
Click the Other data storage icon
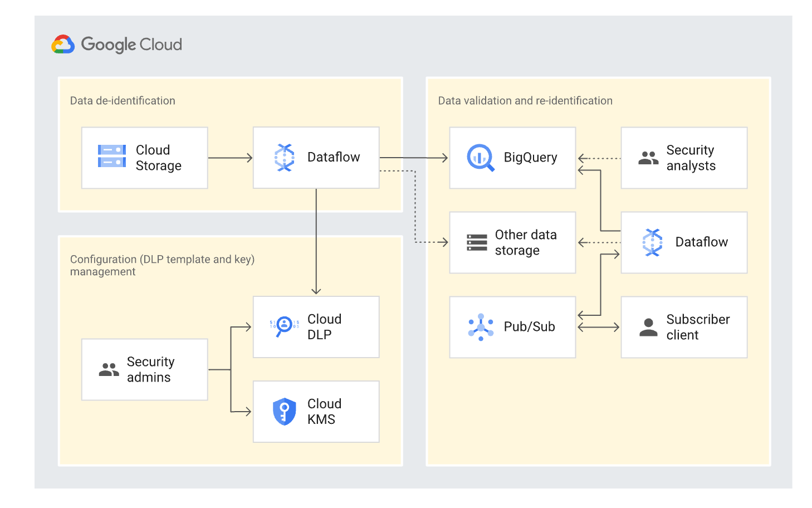click(x=477, y=243)
